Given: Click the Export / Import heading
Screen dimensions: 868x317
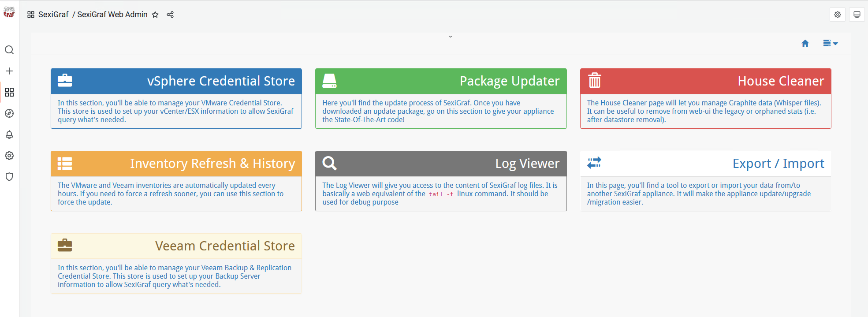Looking at the screenshot, I should 778,164.
